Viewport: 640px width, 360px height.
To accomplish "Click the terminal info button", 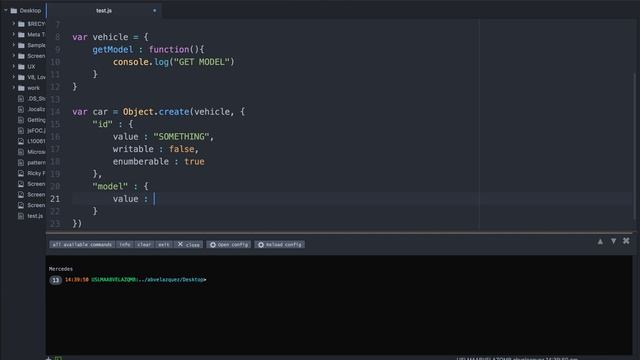I will pyautogui.click(x=125, y=244).
